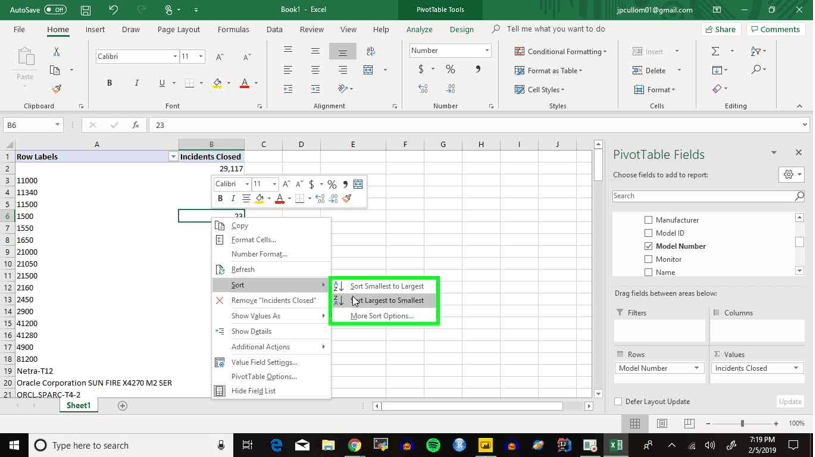Click the Share button

[720, 30]
